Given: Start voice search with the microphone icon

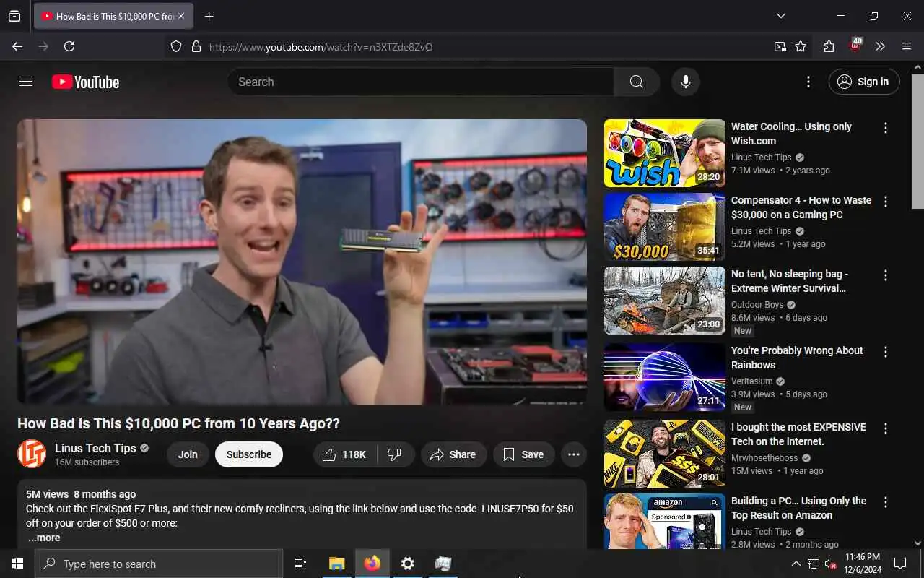Looking at the screenshot, I should click(686, 82).
